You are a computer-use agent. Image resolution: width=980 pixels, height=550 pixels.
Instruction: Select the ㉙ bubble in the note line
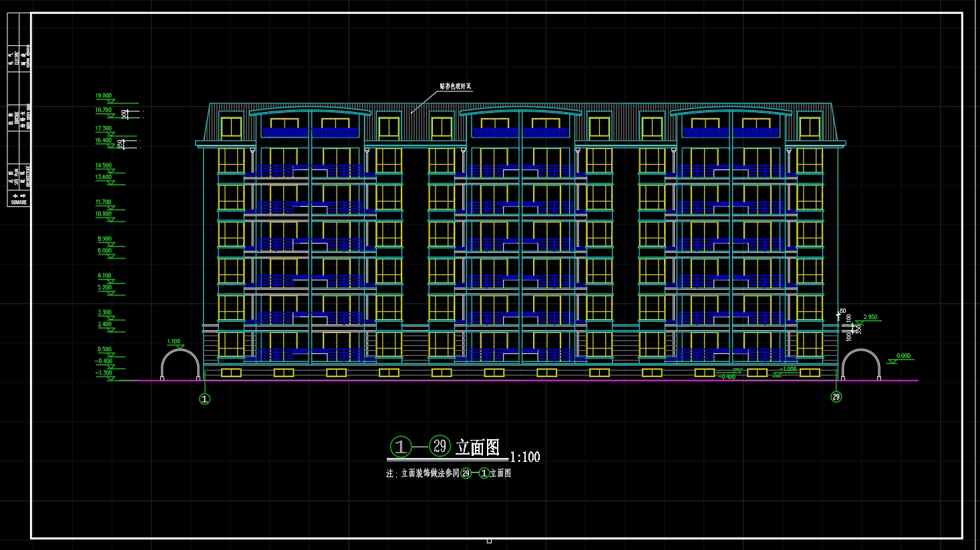pyautogui.click(x=465, y=472)
